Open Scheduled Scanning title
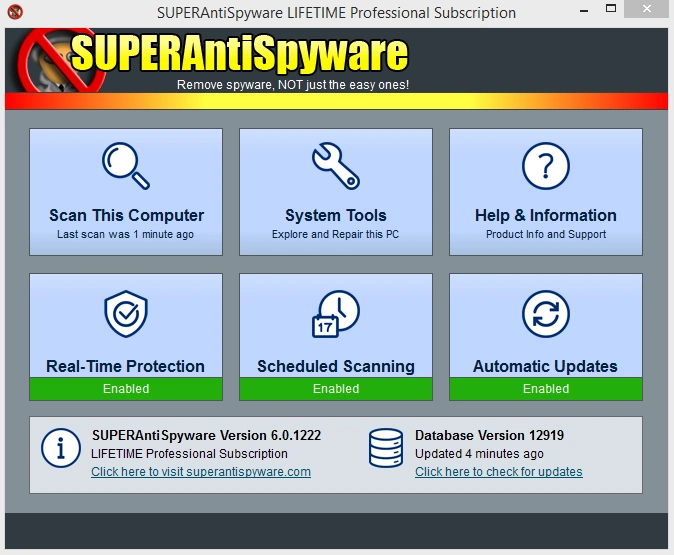674x555 pixels. point(336,366)
